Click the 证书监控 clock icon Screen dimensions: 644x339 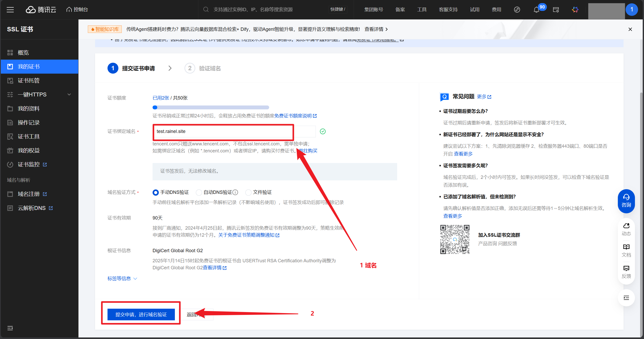pos(10,165)
